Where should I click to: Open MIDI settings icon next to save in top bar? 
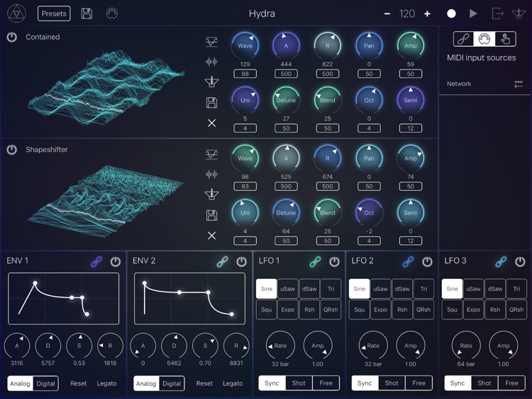112,13
